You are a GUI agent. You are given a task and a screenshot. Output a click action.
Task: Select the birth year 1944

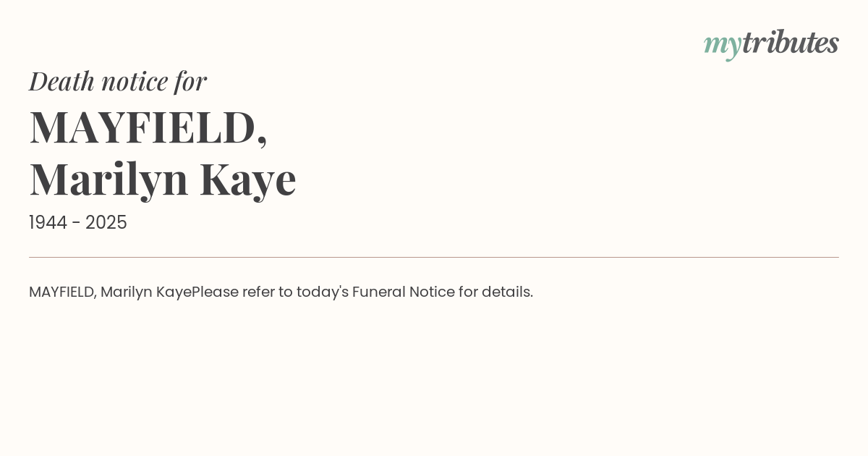(48, 223)
